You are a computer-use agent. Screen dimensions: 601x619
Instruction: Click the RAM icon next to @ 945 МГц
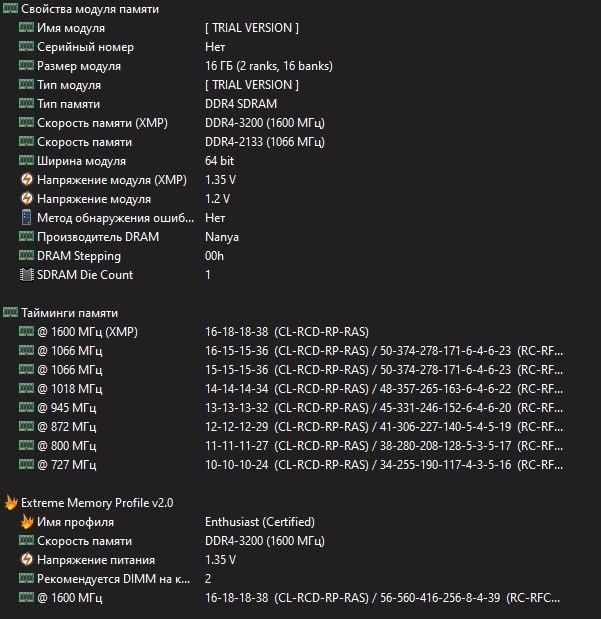(26, 407)
